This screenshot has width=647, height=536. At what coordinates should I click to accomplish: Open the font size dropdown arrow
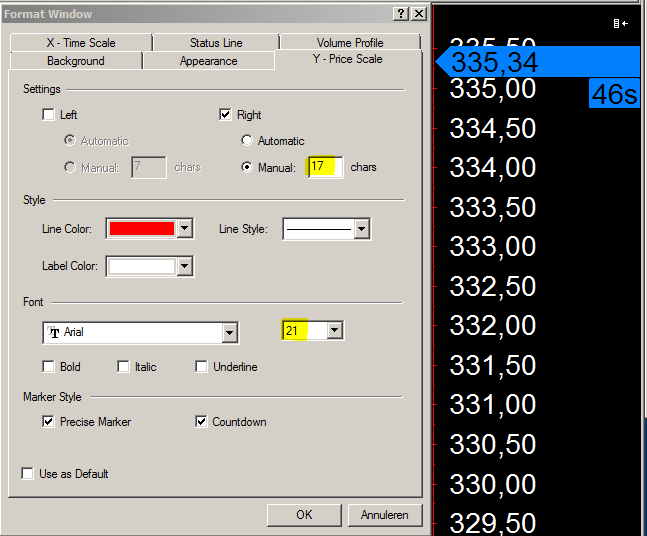tap(335, 331)
